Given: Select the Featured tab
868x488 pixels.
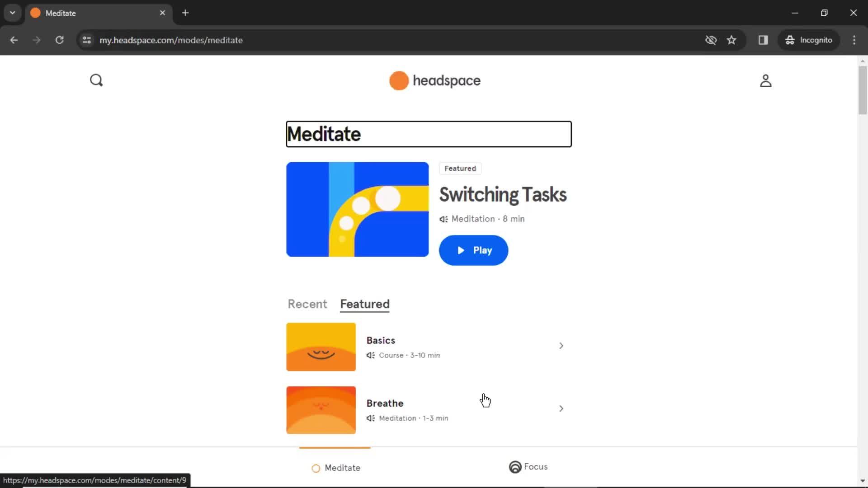Looking at the screenshot, I should tap(364, 304).
